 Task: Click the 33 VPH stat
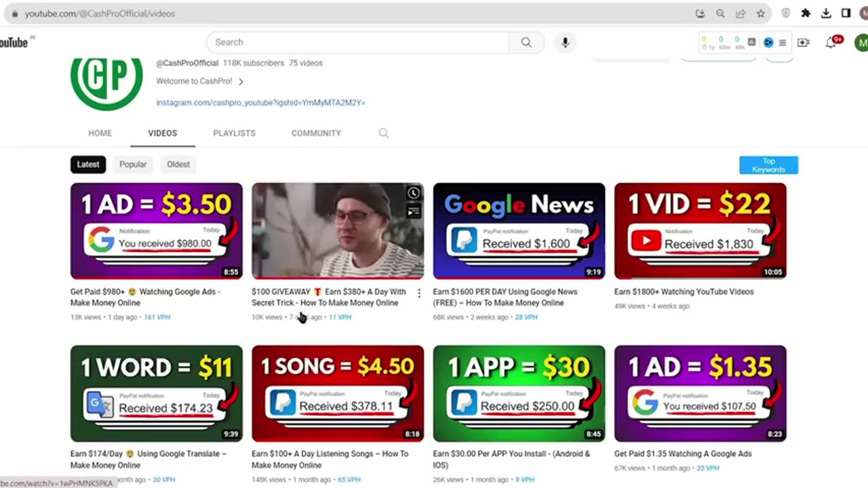click(708, 468)
